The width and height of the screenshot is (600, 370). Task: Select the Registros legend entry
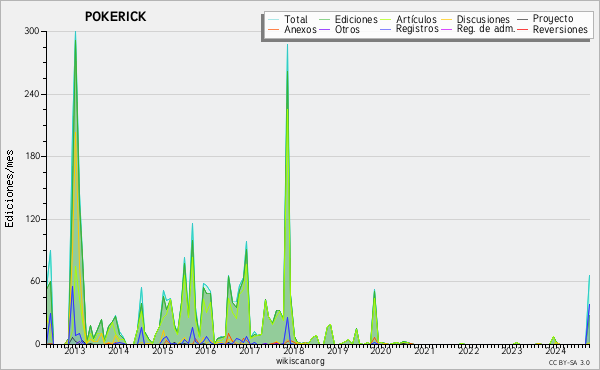(x=409, y=29)
